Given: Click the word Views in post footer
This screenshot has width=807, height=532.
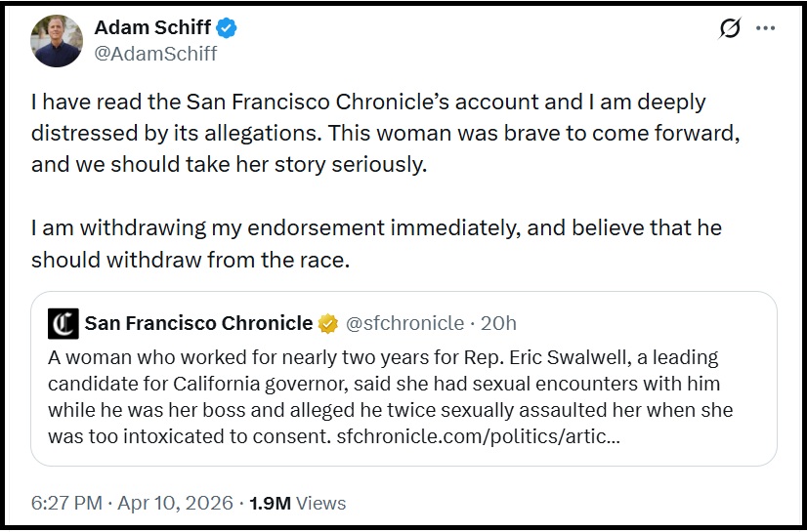Looking at the screenshot, I should click(x=321, y=504).
